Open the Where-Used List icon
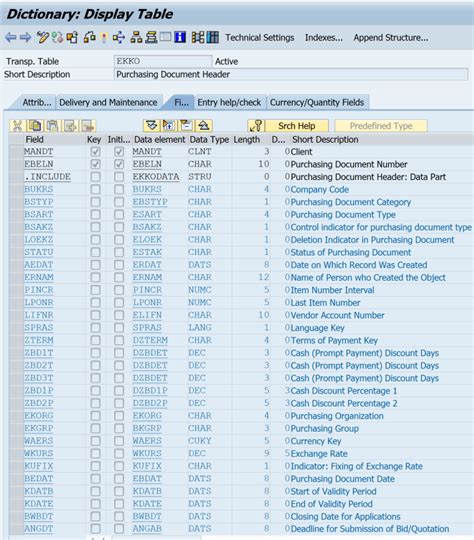The height and width of the screenshot is (540, 474). click(119, 37)
